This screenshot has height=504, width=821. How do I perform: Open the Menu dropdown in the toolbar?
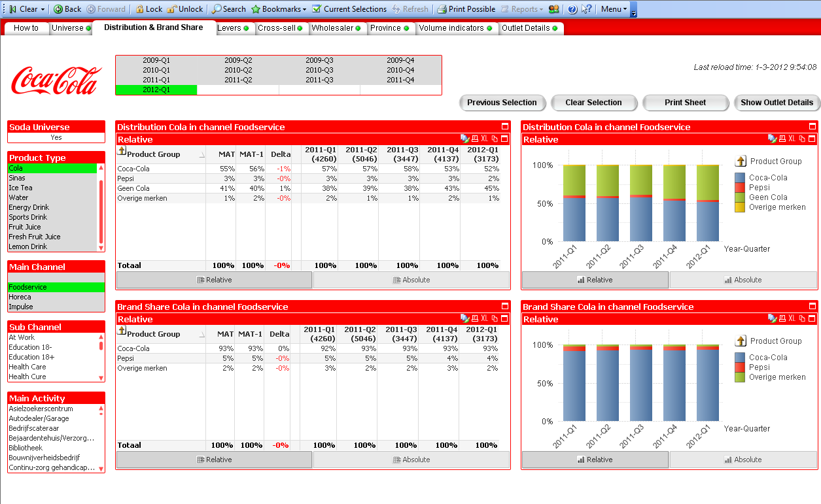coord(614,9)
